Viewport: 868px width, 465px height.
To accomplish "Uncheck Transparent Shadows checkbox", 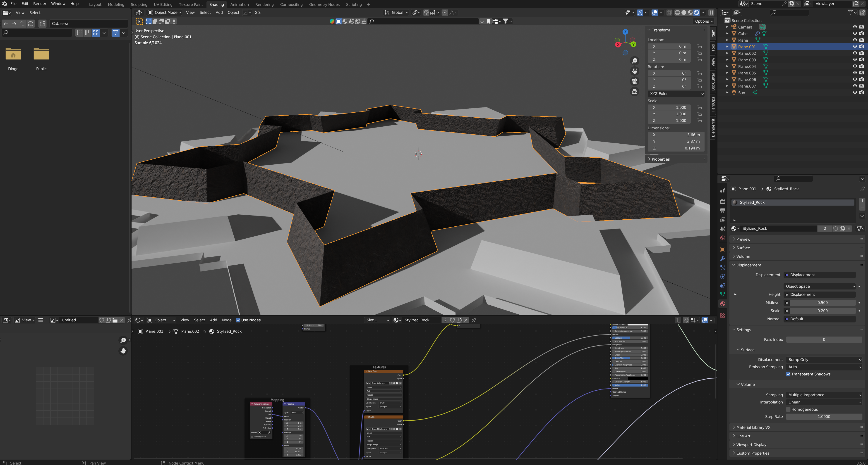I will 788,374.
